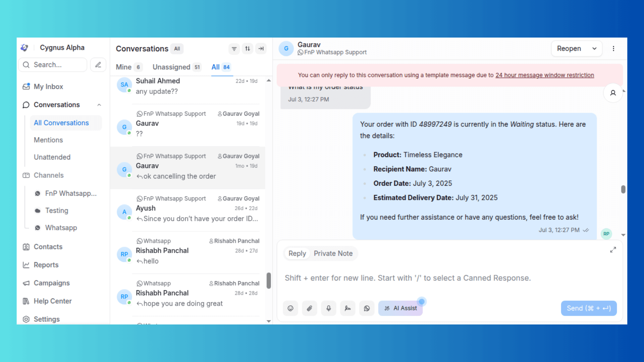Open Ayush conversation

188,210
